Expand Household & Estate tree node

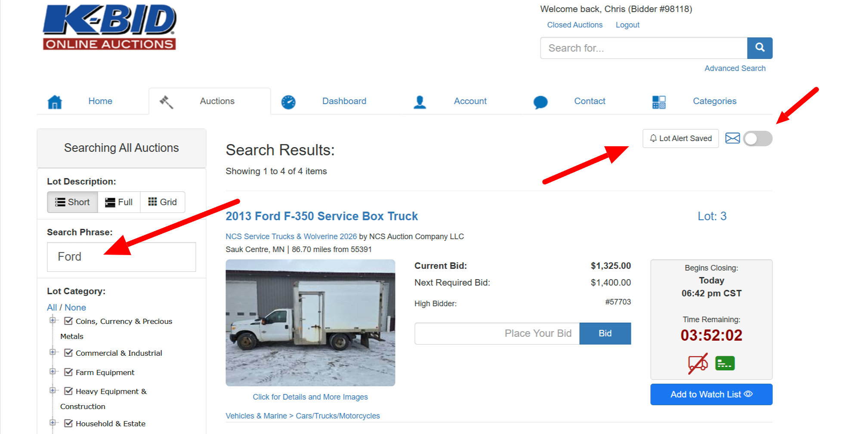53,422
